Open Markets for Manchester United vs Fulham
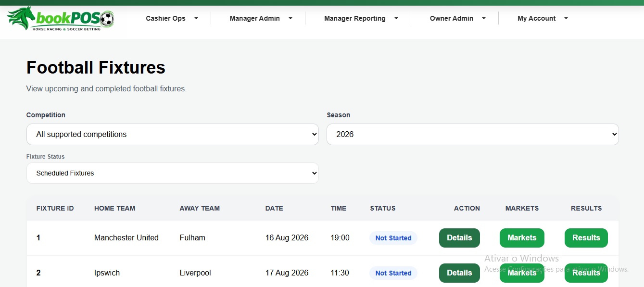This screenshot has height=287, width=644. [522, 238]
